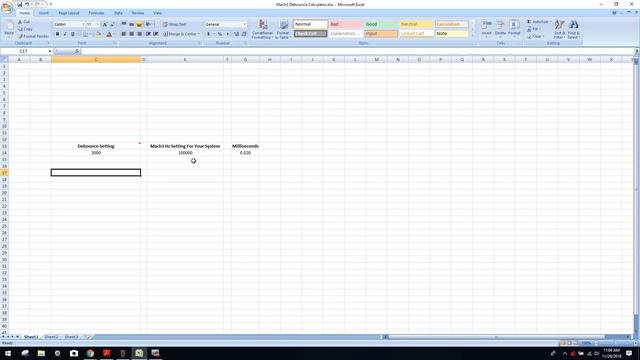Viewport: 640px width, 360px height.
Task: Toggle the highlighted Bottom Align button
Action: [x=139, y=24]
